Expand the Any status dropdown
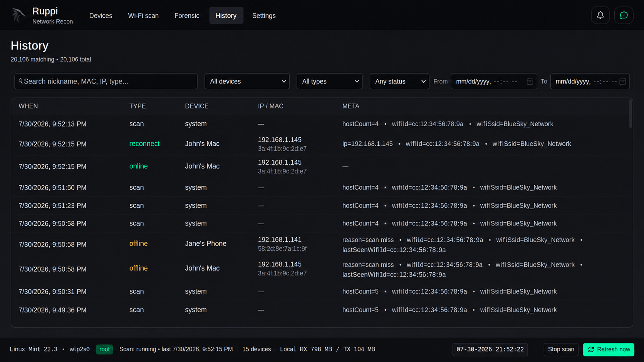 pos(399,81)
